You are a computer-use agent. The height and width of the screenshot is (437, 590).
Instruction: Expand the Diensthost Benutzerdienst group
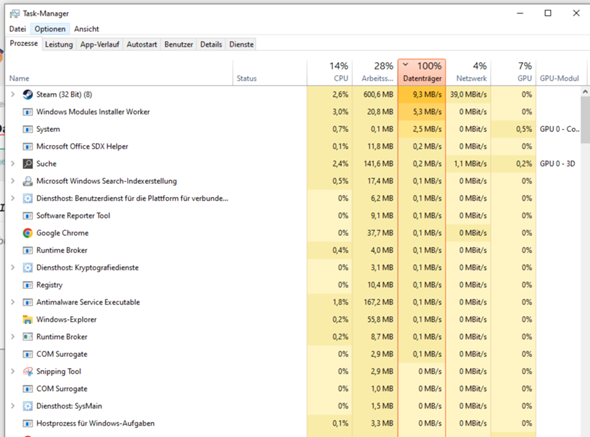point(12,198)
